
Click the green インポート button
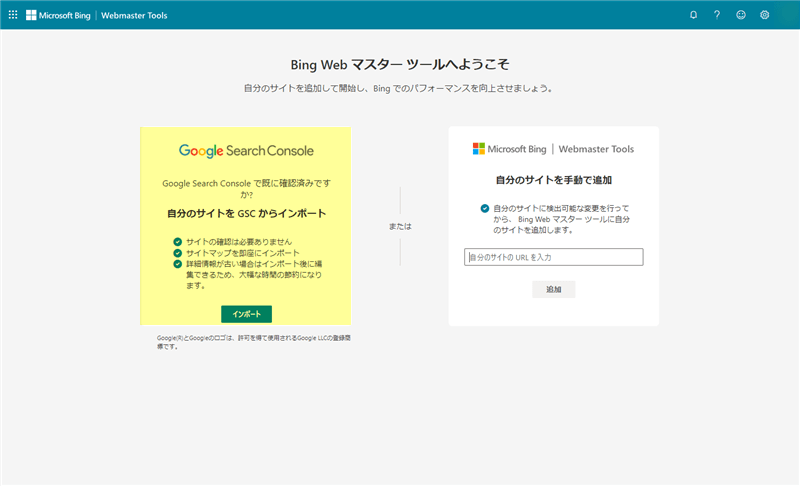click(x=246, y=314)
